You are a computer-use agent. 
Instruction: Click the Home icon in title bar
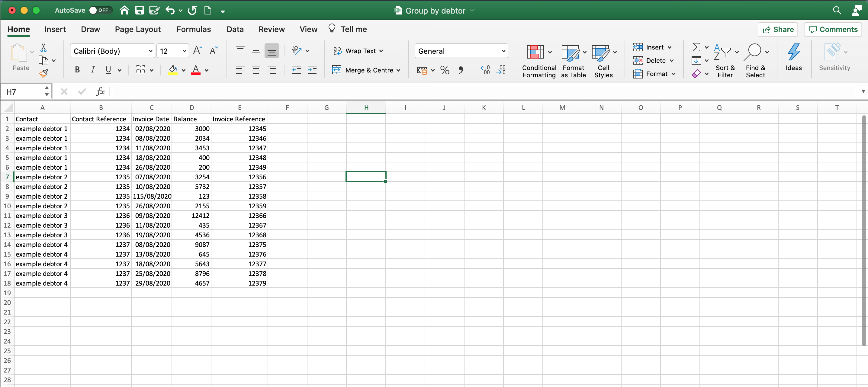124,11
